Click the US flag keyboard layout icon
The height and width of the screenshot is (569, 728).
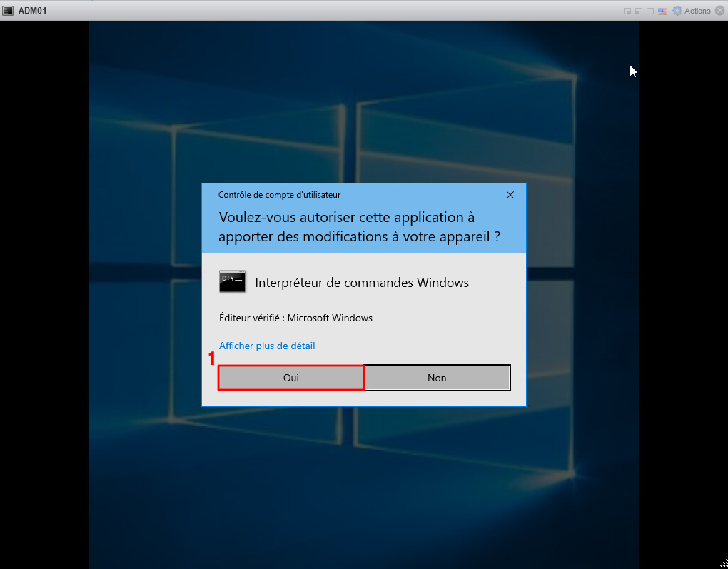[x=662, y=11]
